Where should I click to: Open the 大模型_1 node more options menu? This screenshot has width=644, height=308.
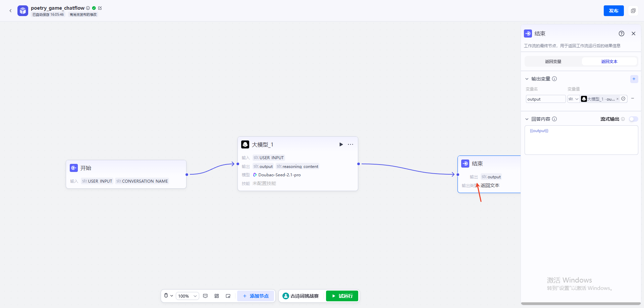point(351,144)
